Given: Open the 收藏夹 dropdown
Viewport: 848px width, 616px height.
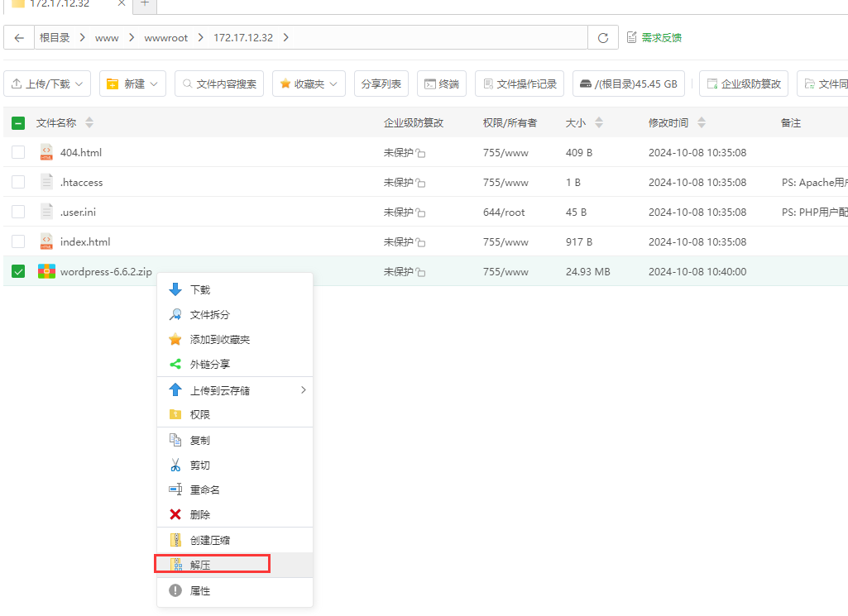Looking at the screenshot, I should 309,84.
